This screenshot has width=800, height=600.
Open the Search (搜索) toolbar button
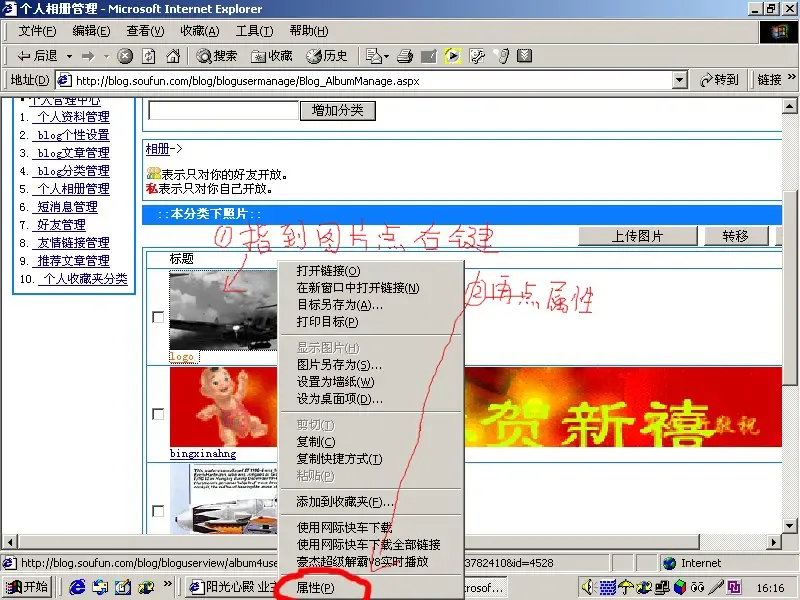tap(217, 56)
